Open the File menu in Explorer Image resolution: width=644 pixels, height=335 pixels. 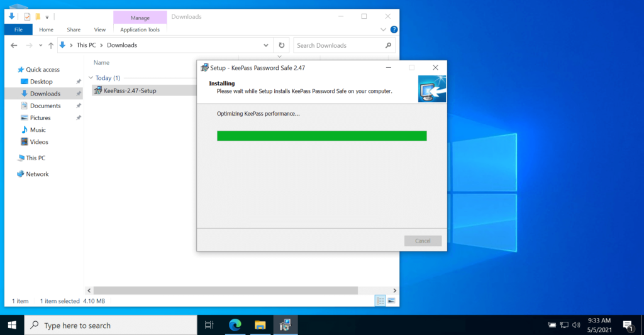[x=18, y=30]
